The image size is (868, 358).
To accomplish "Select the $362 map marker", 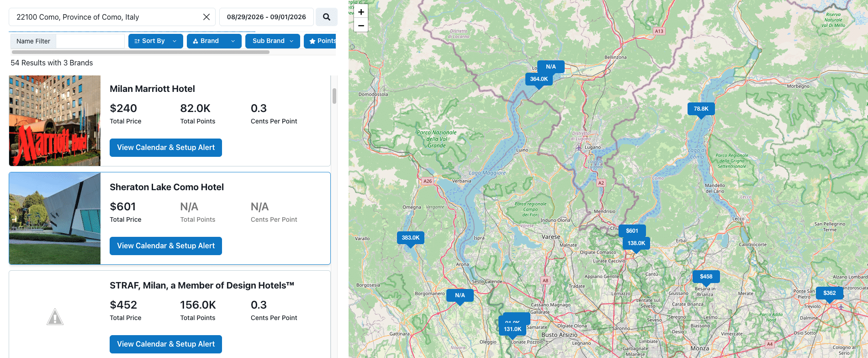I will coord(829,293).
